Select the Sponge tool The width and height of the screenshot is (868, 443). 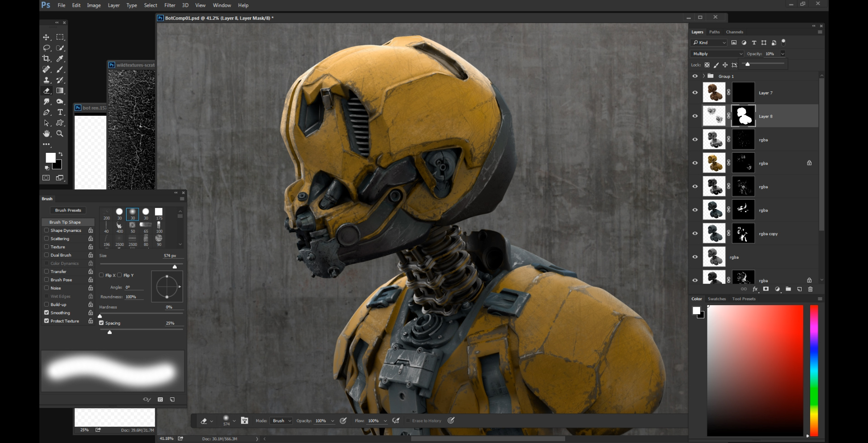click(60, 102)
